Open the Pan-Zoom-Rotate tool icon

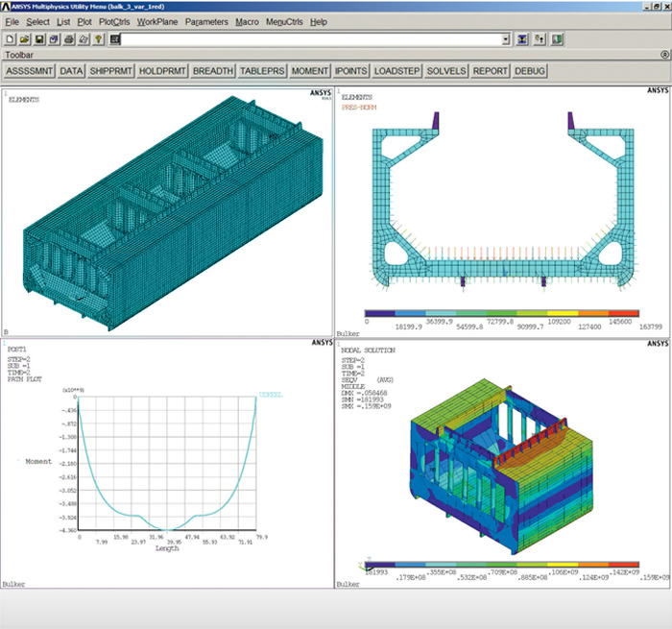pyautogui.click(x=54, y=39)
